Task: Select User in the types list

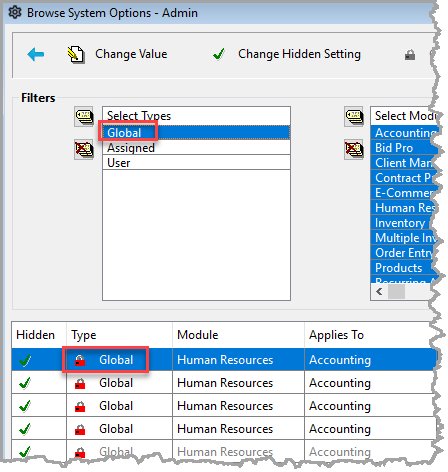Action: 196,163
